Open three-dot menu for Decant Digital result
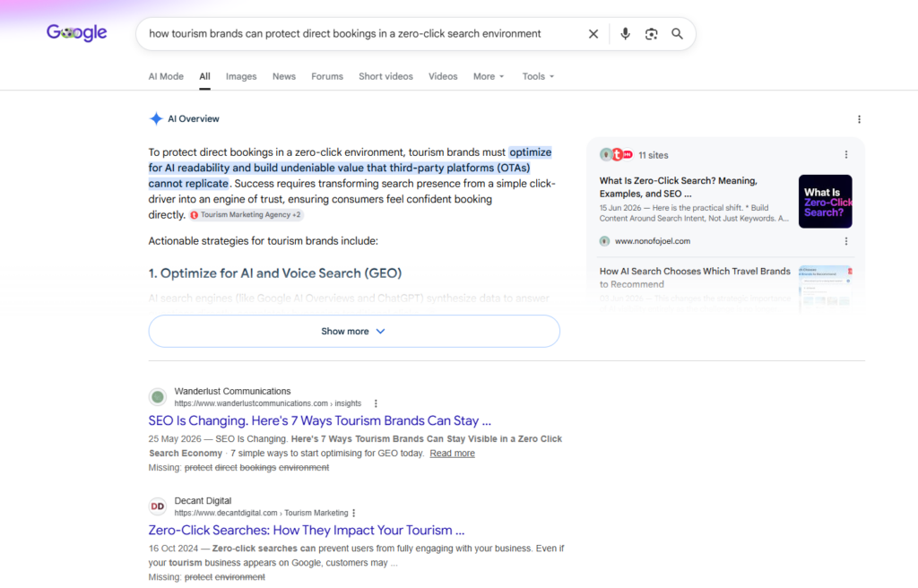Screen dimensions: 918x588 [353, 513]
